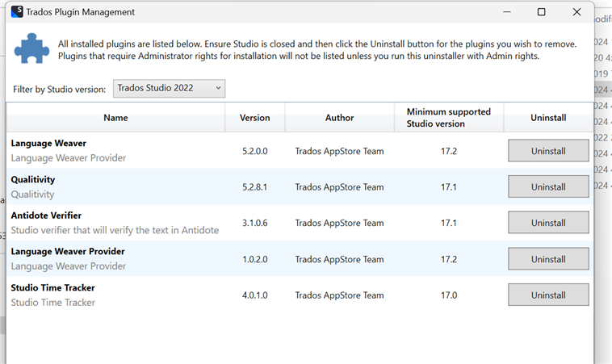Screen dimensions: 612x364
Task: Select the bold Language Weaver Provider name
Action: coord(68,251)
